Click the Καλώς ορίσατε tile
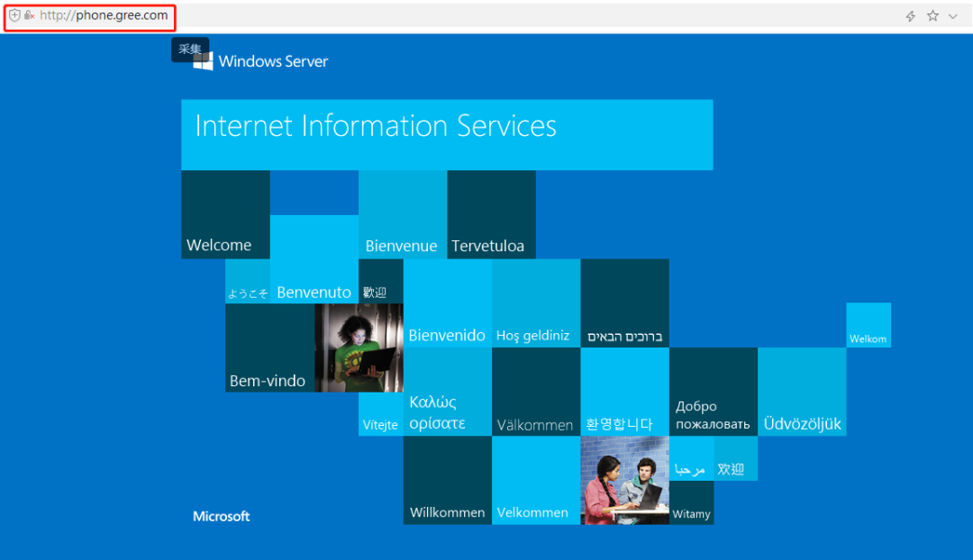The width and height of the screenshot is (973, 560). (448, 392)
